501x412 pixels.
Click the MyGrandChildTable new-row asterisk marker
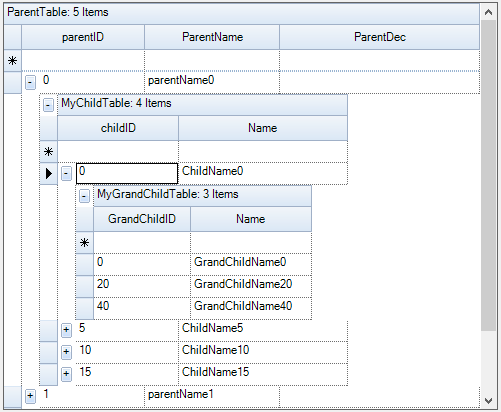[x=85, y=243]
